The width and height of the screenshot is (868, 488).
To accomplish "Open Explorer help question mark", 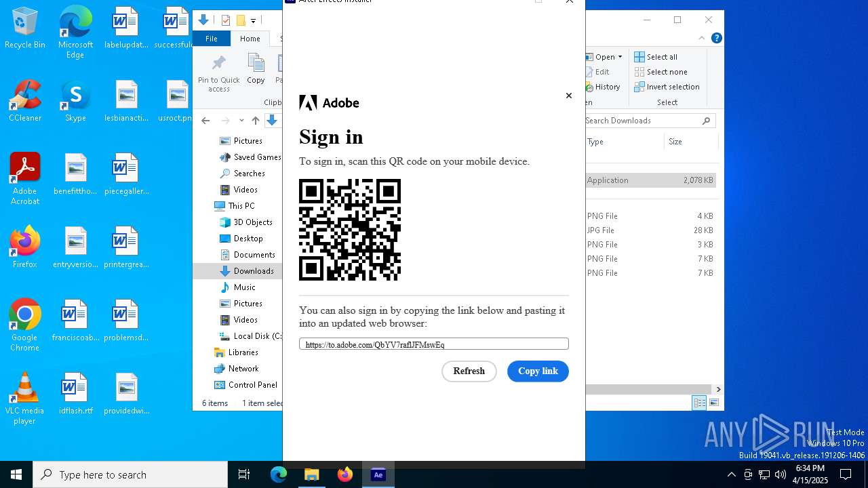I will click(716, 38).
